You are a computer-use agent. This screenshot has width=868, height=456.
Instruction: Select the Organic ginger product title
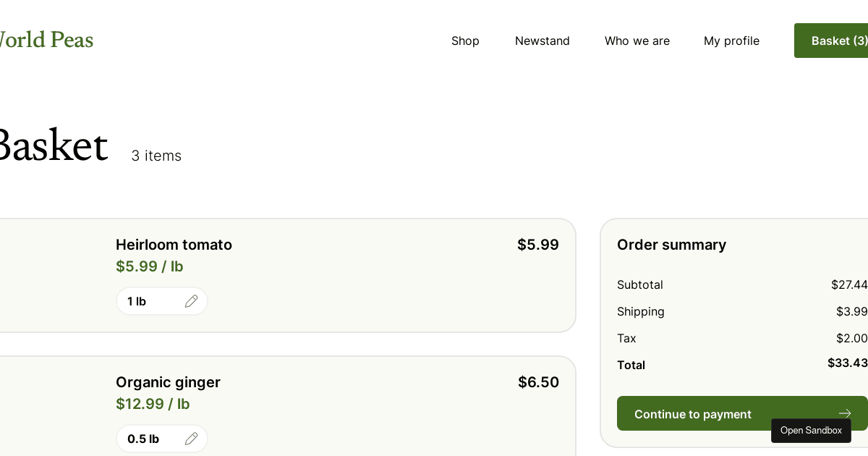point(168,382)
